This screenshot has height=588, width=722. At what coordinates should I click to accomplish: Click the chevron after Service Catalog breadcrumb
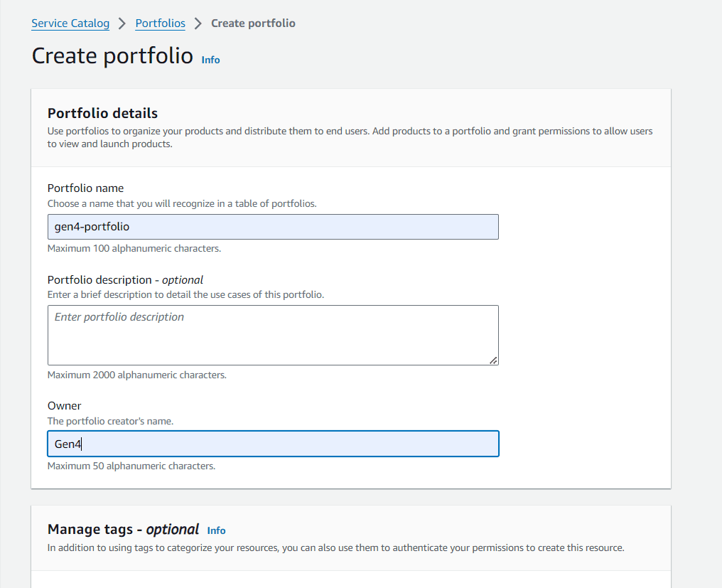pyautogui.click(x=122, y=23)
